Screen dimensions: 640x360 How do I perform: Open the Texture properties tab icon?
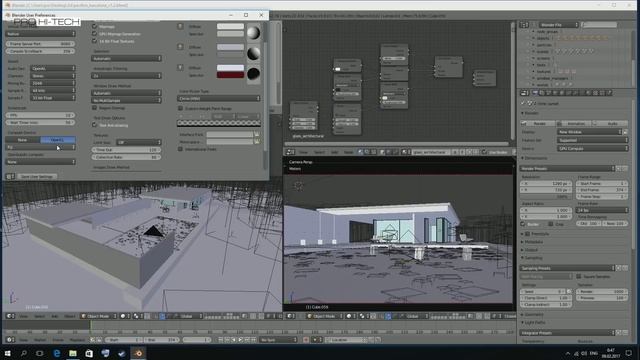tap(596, 93)
